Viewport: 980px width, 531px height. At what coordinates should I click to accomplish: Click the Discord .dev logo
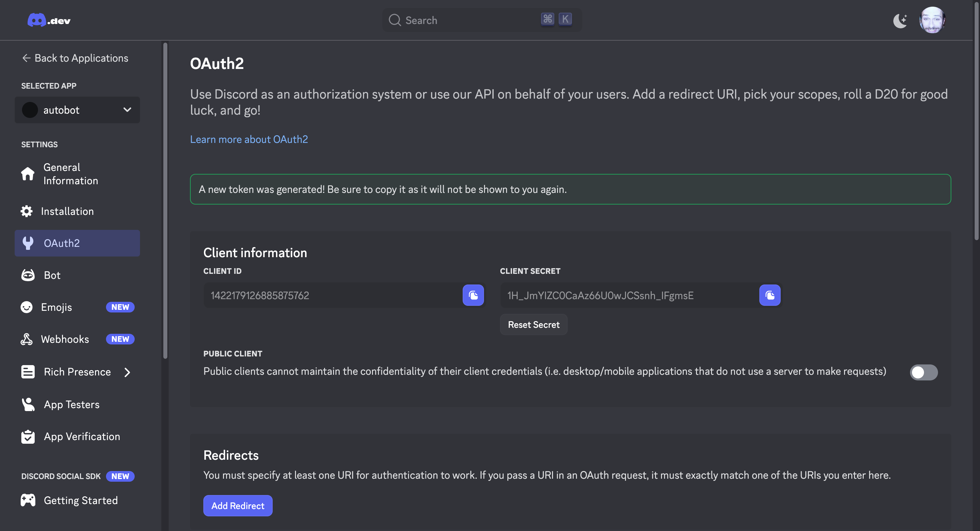point(49,20)
